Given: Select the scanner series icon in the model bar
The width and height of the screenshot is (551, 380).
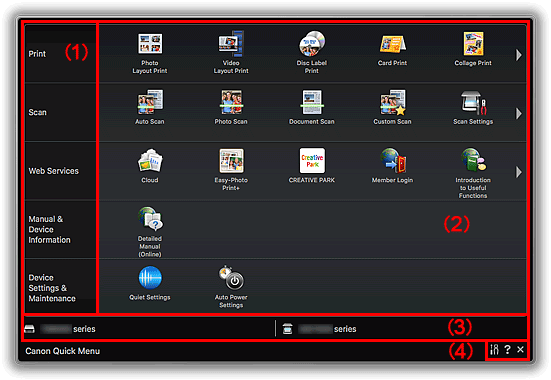Looking at the screenshot, I should (287, 329).
